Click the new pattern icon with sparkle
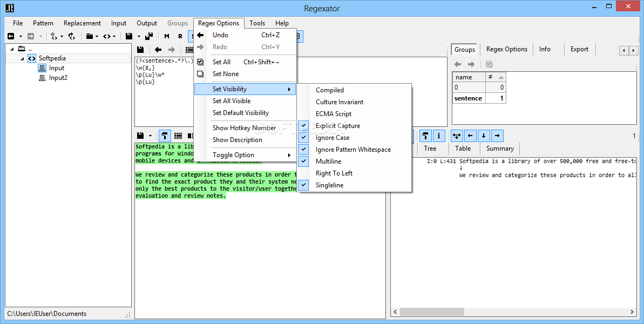644x324 pixels. (54, 36)
